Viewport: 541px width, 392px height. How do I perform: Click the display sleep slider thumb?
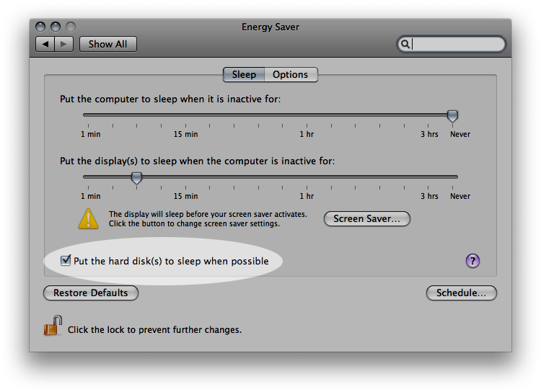136,178
